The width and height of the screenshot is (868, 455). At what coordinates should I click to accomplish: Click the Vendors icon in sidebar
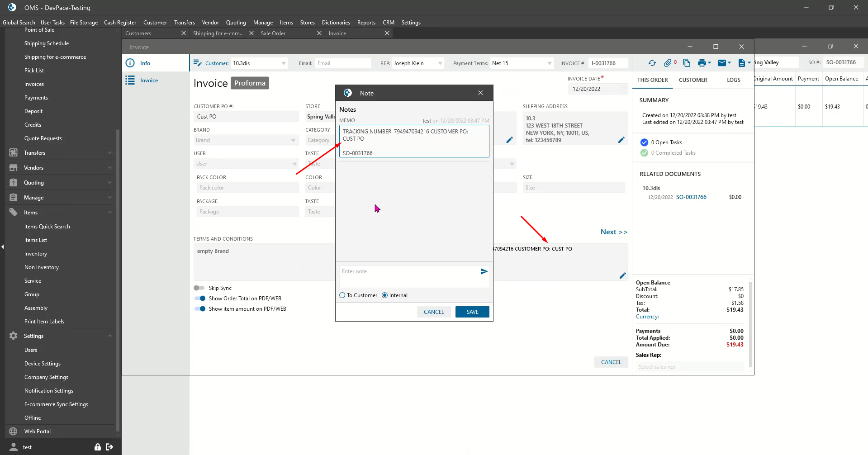pyautogui.click(x=14, y=168)
